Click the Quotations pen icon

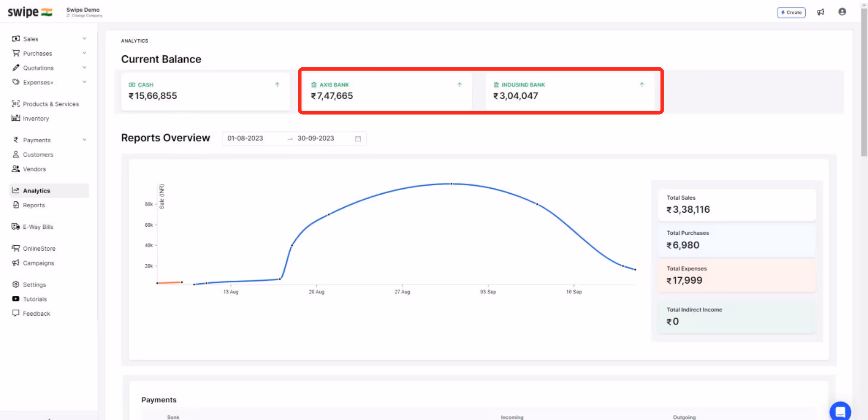click(x=16, y=68)
